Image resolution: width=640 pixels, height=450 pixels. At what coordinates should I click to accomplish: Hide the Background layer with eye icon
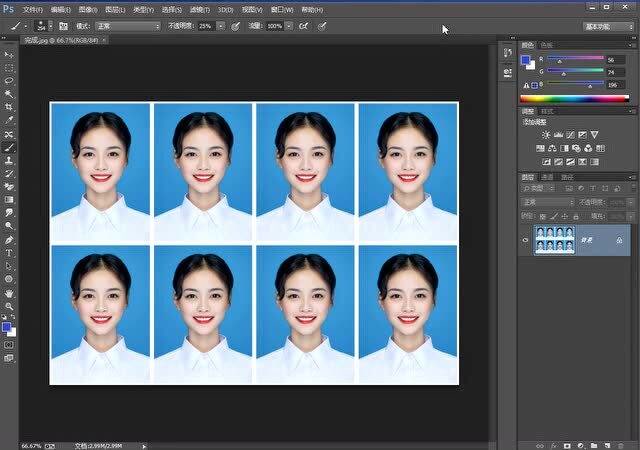(x=526, y=240)
